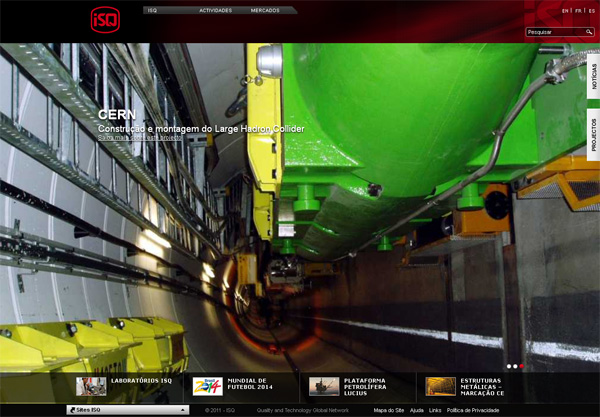Screen dimensions: 600x417
Task: Switch language to ES
Action: click(591, 10)
